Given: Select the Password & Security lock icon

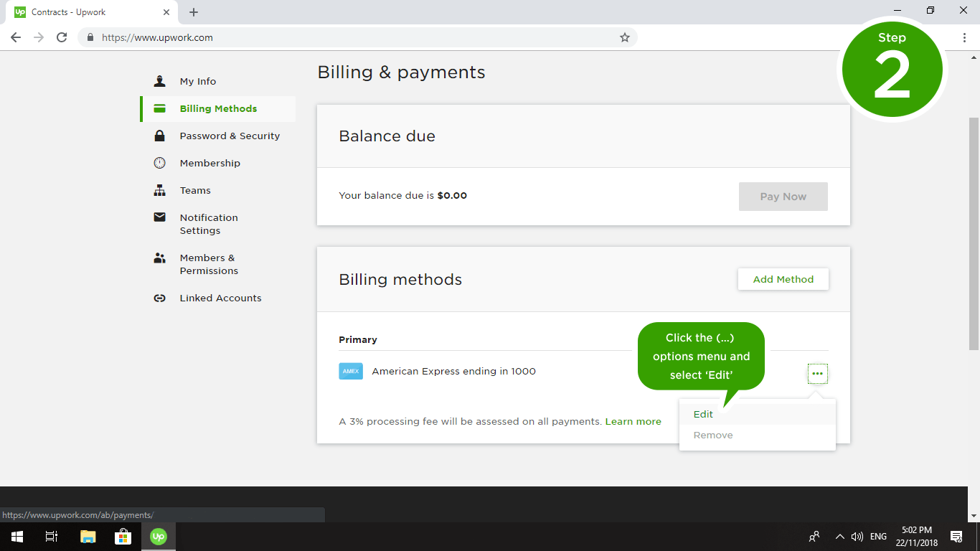Looking at the screenshot, I should pos(159,136).
